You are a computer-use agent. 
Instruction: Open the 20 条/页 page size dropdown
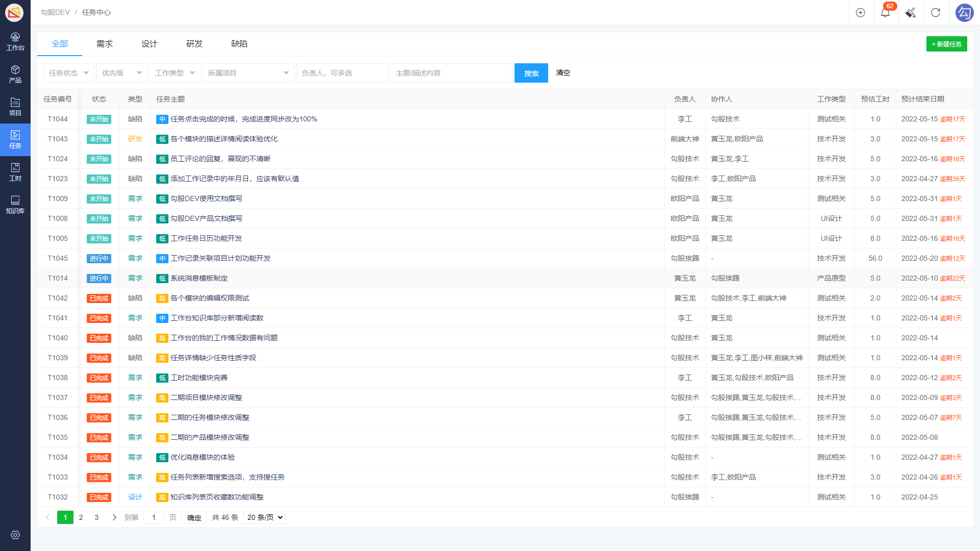pyautogui.click(x=264, y=517)
